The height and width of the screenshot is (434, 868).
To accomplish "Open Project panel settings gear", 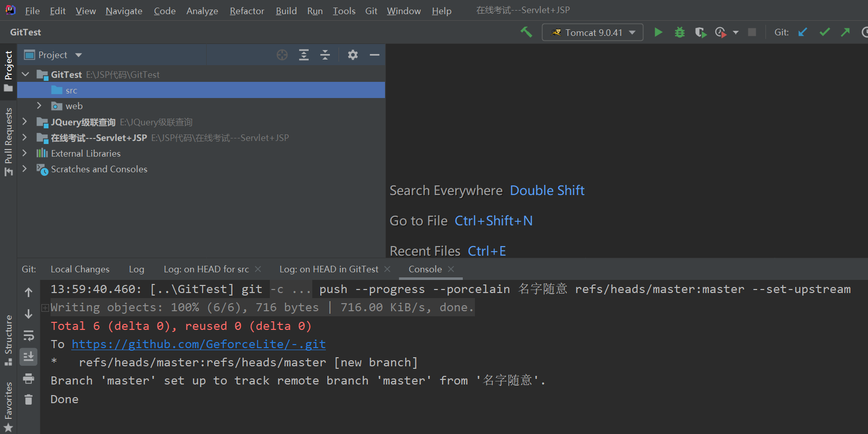I will click(353, 55).
